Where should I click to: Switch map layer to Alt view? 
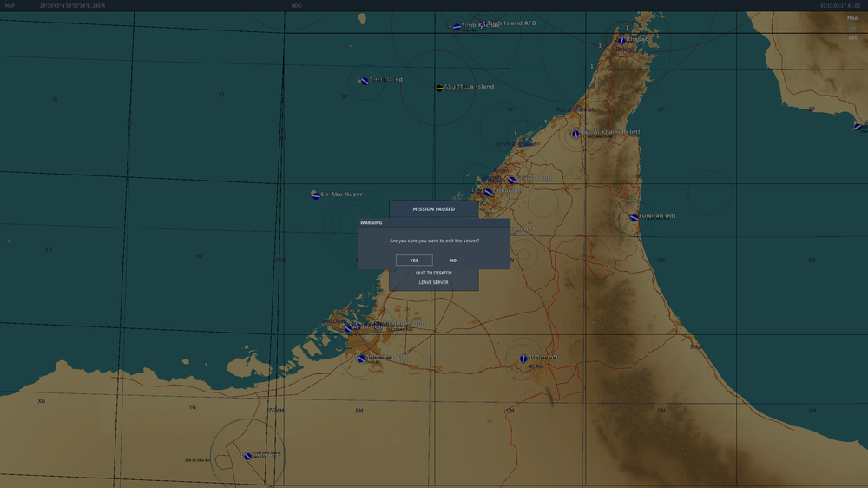coord(852,29)
